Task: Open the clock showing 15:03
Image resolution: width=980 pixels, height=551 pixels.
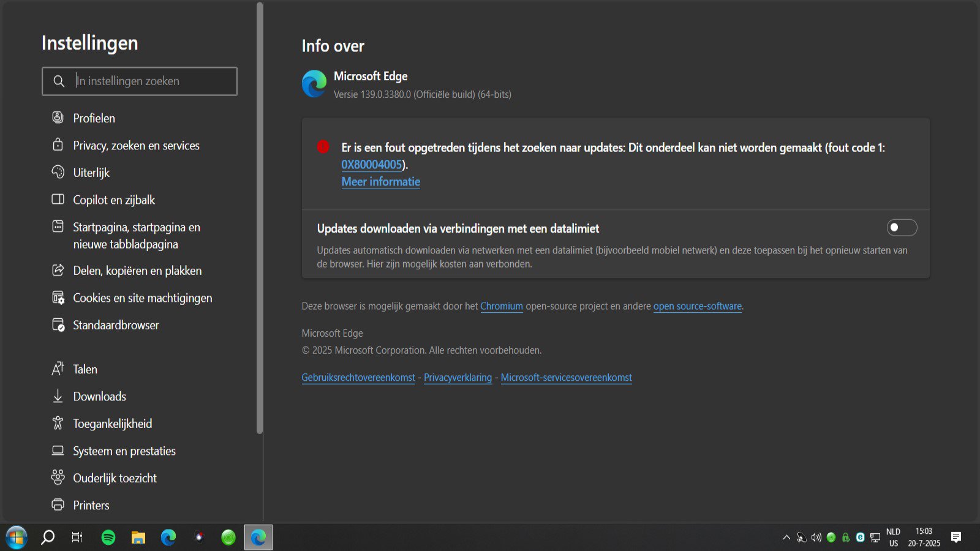Action: 924,538
